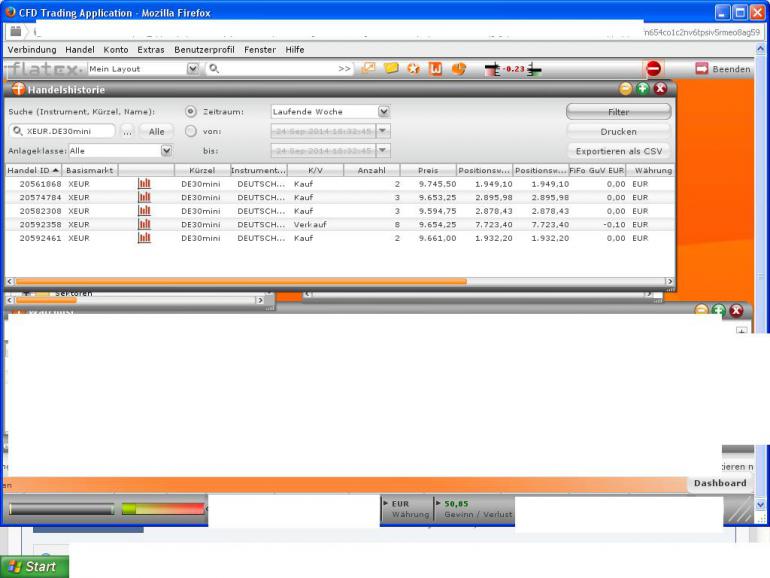Image resolution: width=770 pixels, height=578 pixels.
Task: Open the Dashboard tab
Action: 720,483
